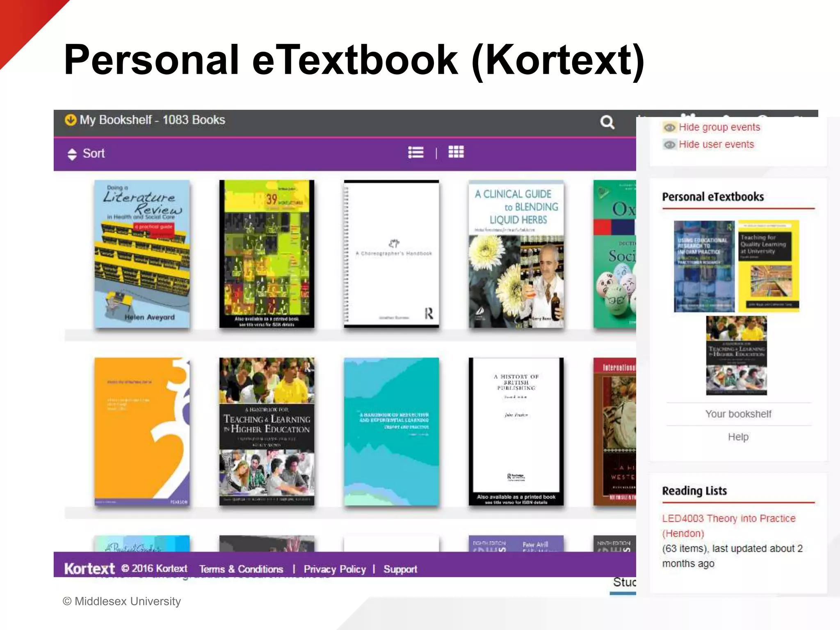Click the Reading Lists heading
Viewport: 840px width, 630px height.
coord(694,491)
